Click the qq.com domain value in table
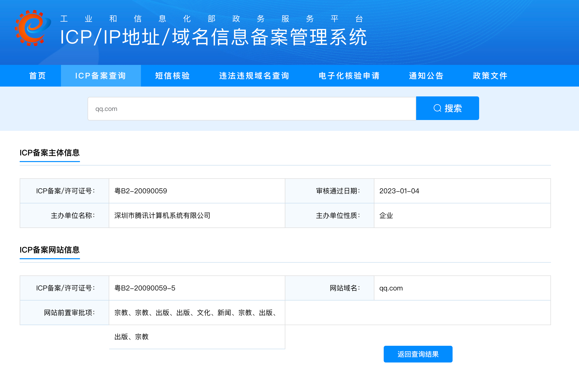The width and height of the screenshot is (579, 392). pyautogui.click(x=391, y=288)
